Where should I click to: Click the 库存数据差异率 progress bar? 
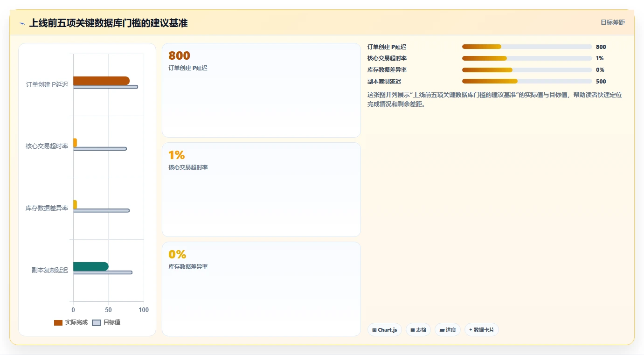pyautogui.click(x=527, y=70)
